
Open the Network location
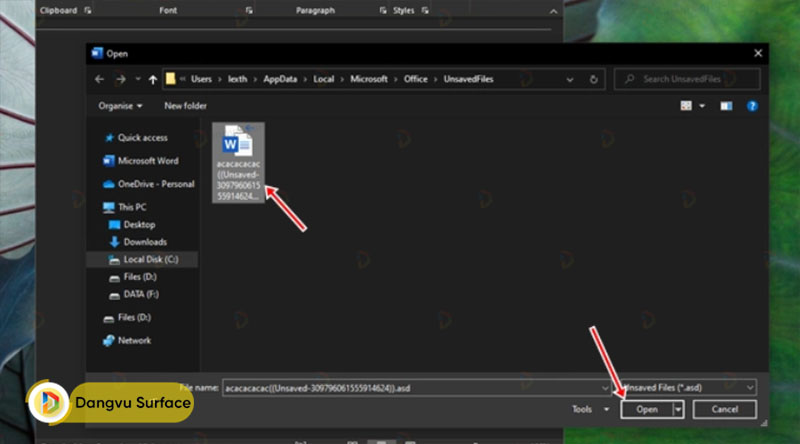tap(134, 340)
